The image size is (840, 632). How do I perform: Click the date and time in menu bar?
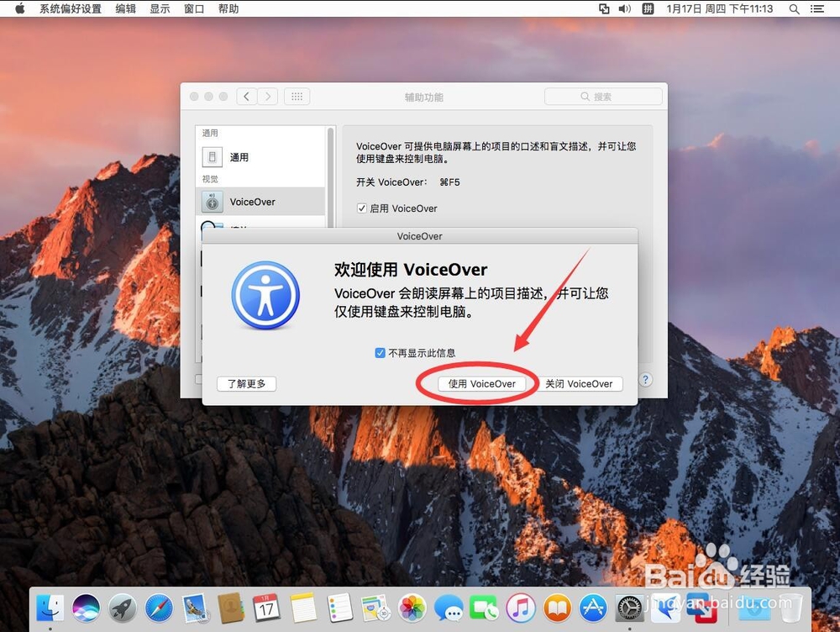[x=720, y=8]
